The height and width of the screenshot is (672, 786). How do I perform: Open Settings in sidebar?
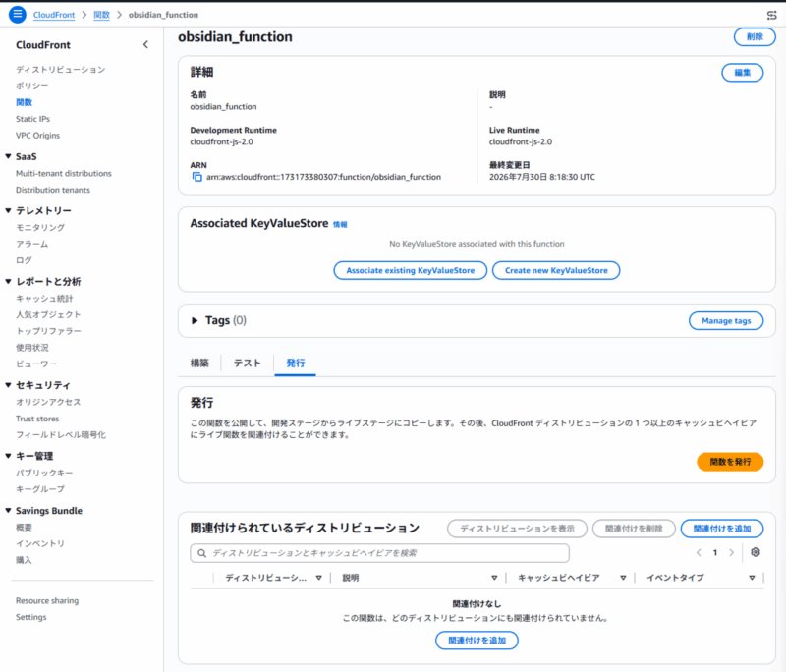click(31, 617)
